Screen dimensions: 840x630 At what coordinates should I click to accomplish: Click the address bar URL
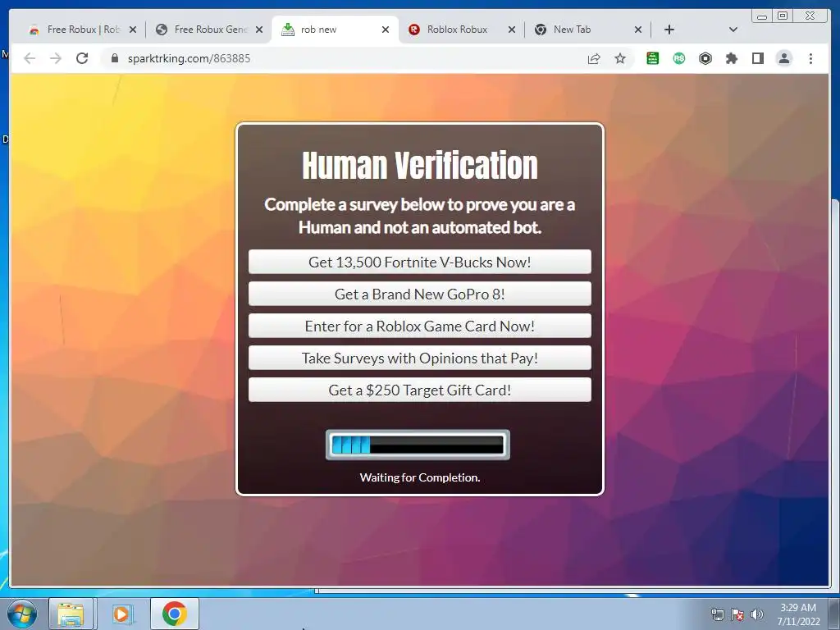pos(189,58)
